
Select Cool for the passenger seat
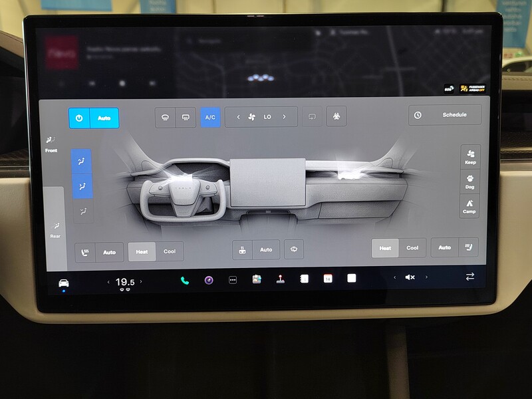pyautogui.click(x=413, y=247)
